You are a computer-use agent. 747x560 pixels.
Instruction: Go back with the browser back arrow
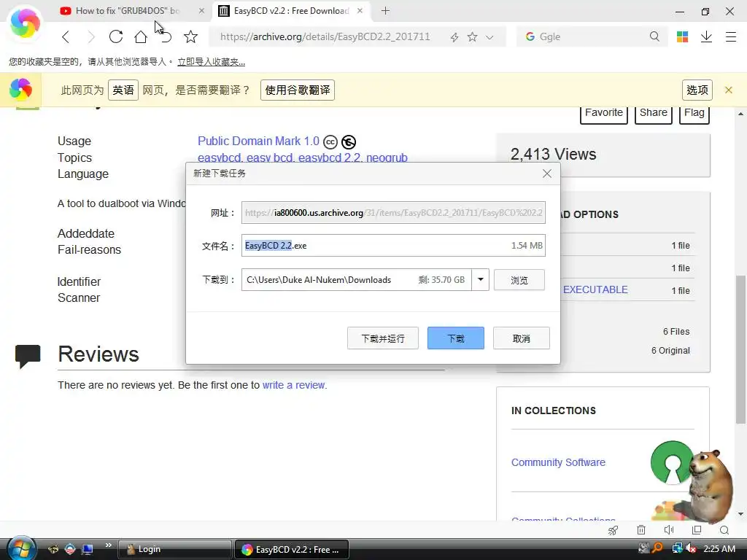click(x=66, y=36)
